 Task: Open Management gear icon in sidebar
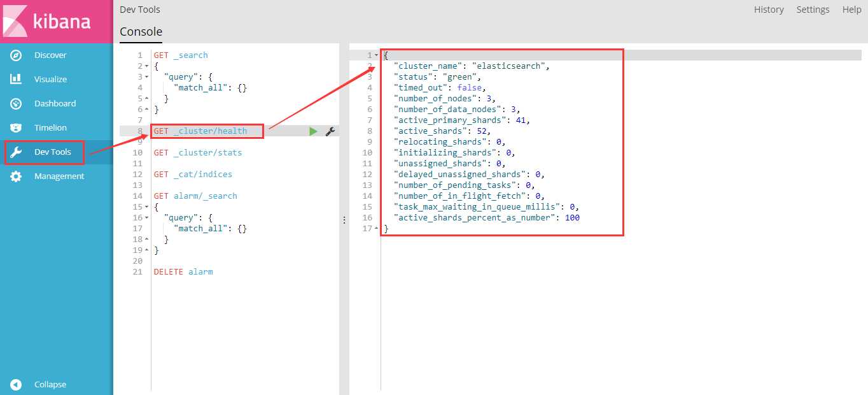(16, 176)
